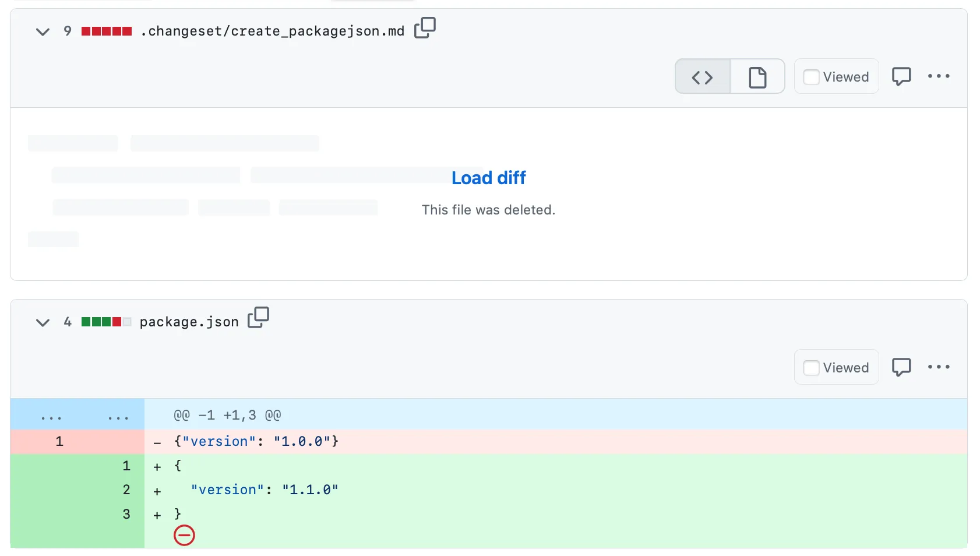Collapse the package.json file diff
Screen dimensions: 980x556
(x=43, y=322)
